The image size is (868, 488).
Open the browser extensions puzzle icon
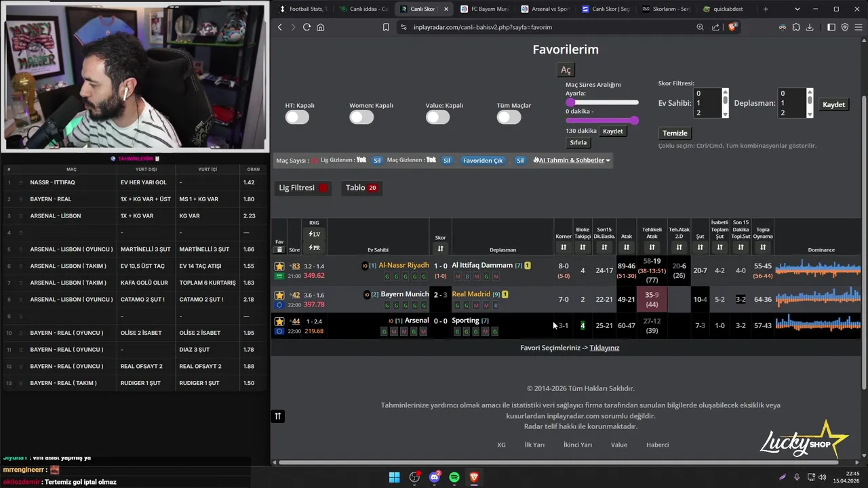coord(796,27)
